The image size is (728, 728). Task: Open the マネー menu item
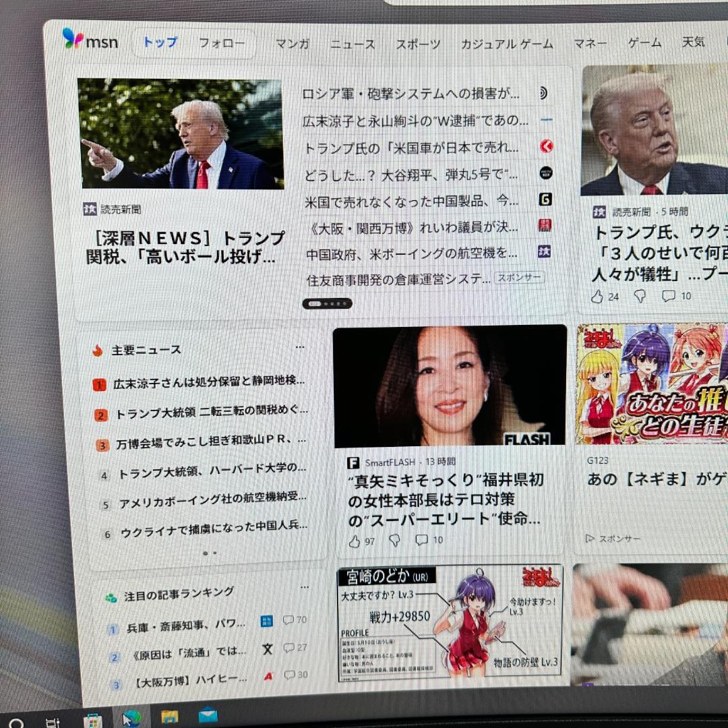tap(590, 44)
